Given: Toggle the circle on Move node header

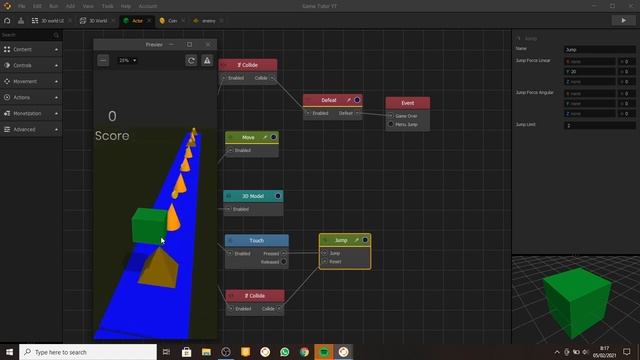Looking at the screenshot, I should pyautogui.click(x=273, y=138).
